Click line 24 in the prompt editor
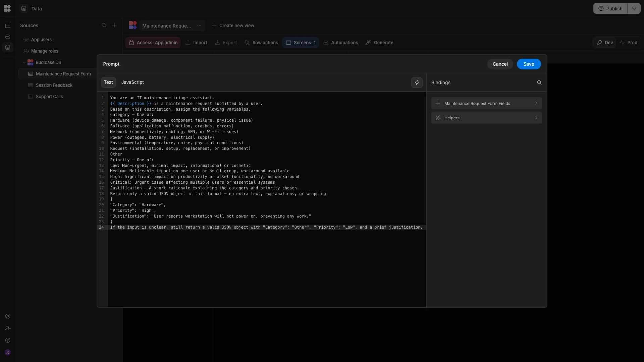 tap(266, 227)
